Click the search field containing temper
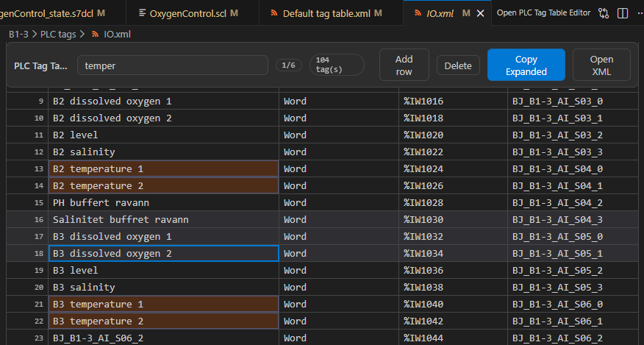644x345 pixels. [x=173, y=65]
